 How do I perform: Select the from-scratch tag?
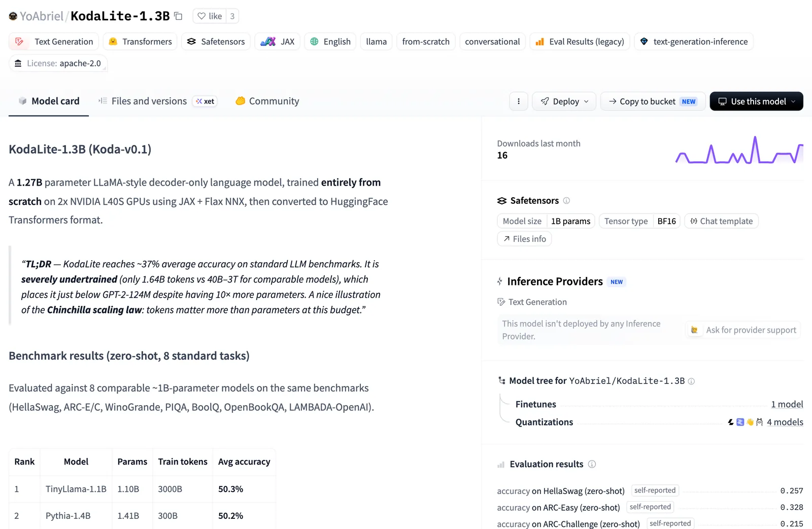pos(426,42)
